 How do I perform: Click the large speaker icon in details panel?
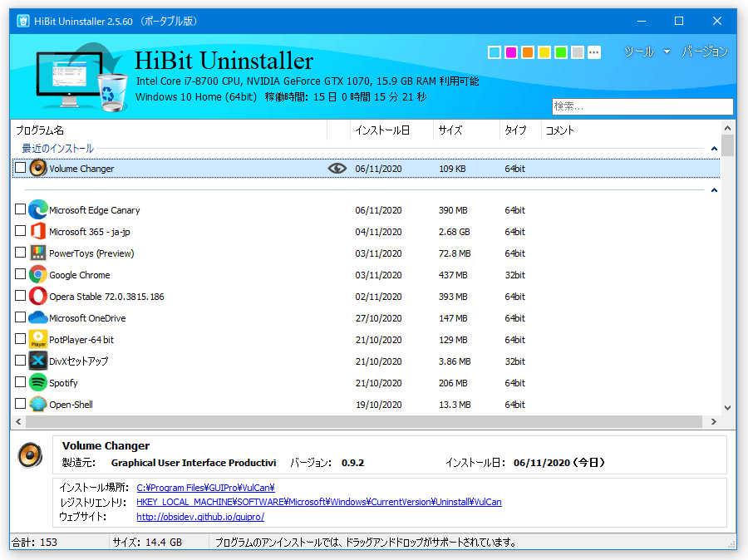click(30, 455)
